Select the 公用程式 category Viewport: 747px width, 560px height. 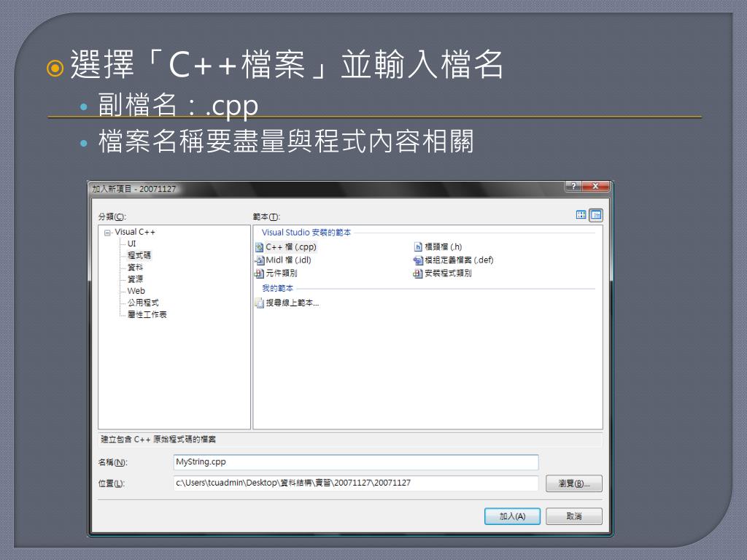(143, 303)
